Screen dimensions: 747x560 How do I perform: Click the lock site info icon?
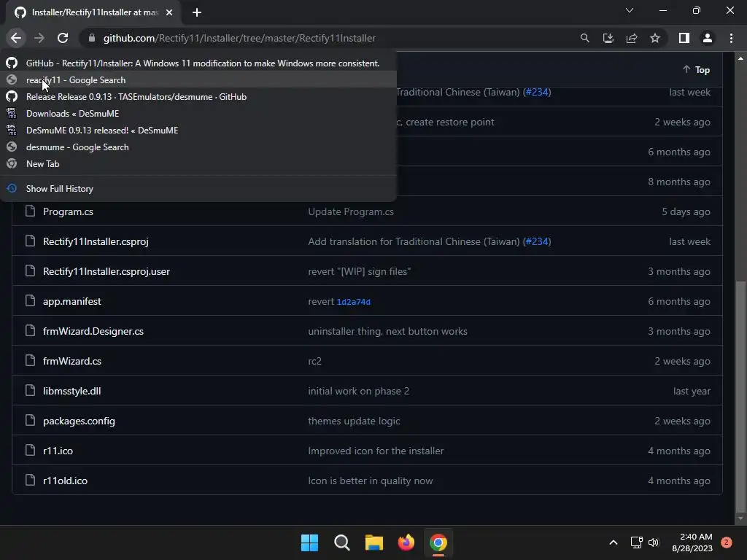pos(92,38)
